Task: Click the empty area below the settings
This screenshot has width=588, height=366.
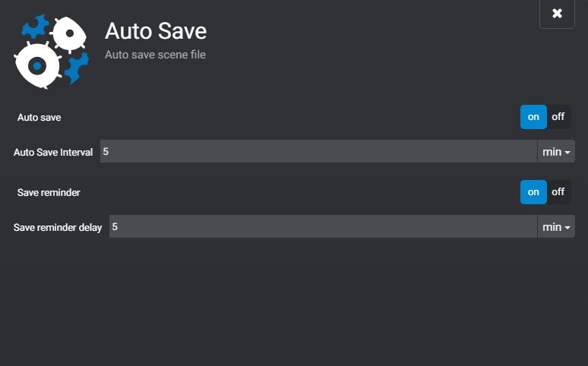Action: pos(294,304)
